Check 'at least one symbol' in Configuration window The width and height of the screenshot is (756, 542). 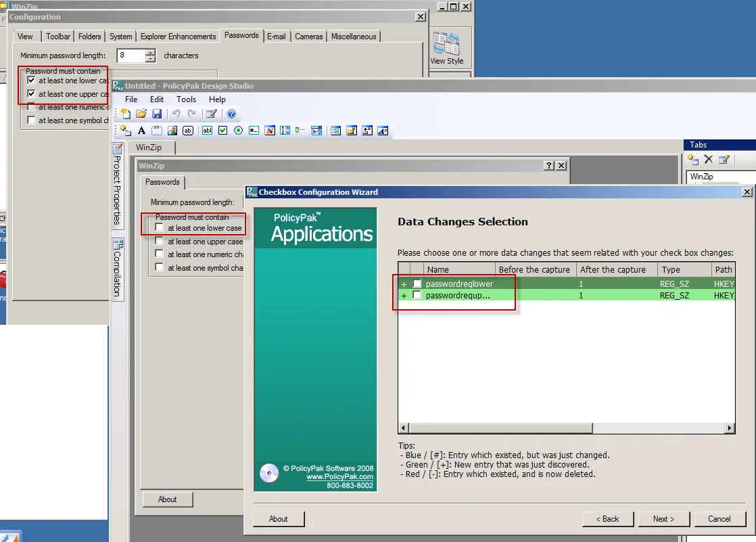(31, 120)
